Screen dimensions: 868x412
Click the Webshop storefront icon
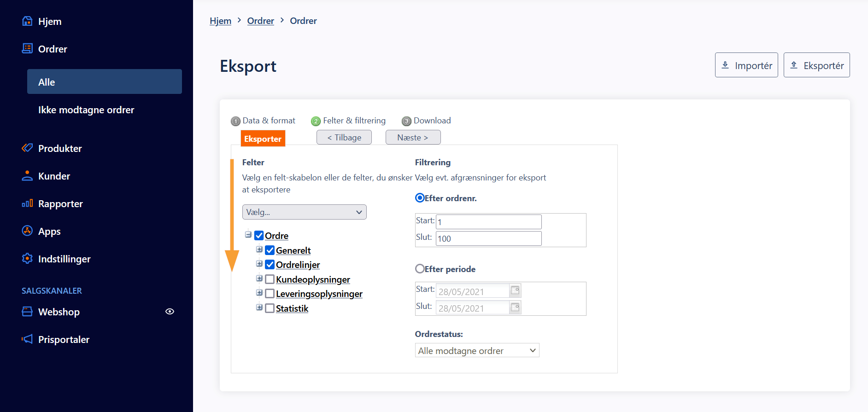pos(27,311)
